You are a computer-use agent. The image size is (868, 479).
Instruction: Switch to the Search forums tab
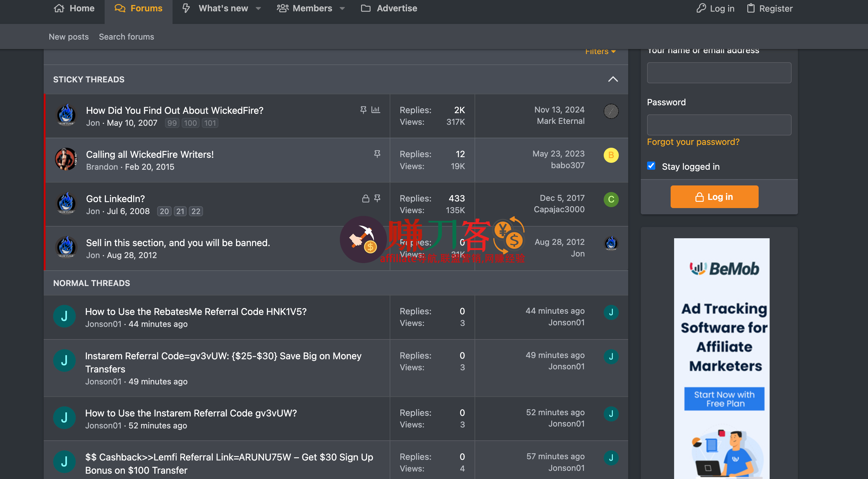[x=126, y=37]
